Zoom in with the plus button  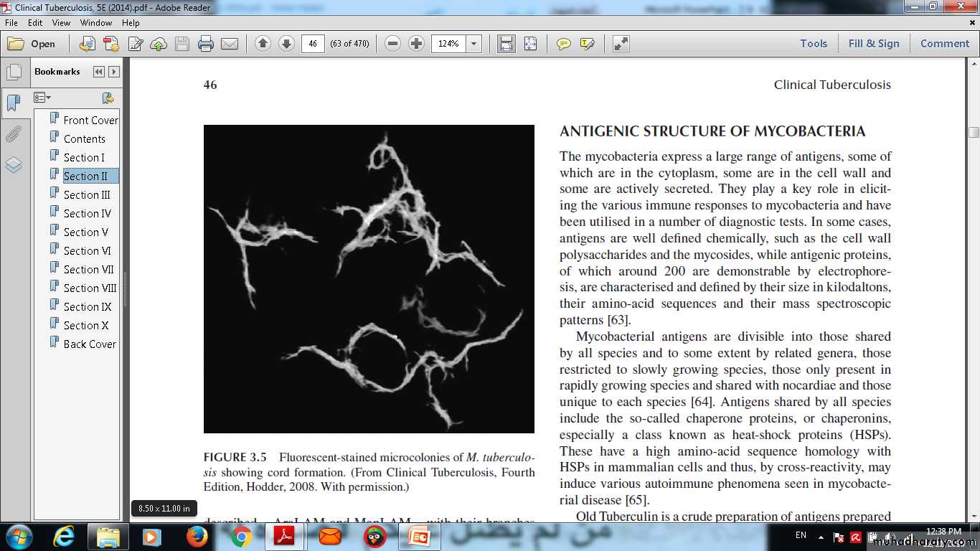click(416, 44)
